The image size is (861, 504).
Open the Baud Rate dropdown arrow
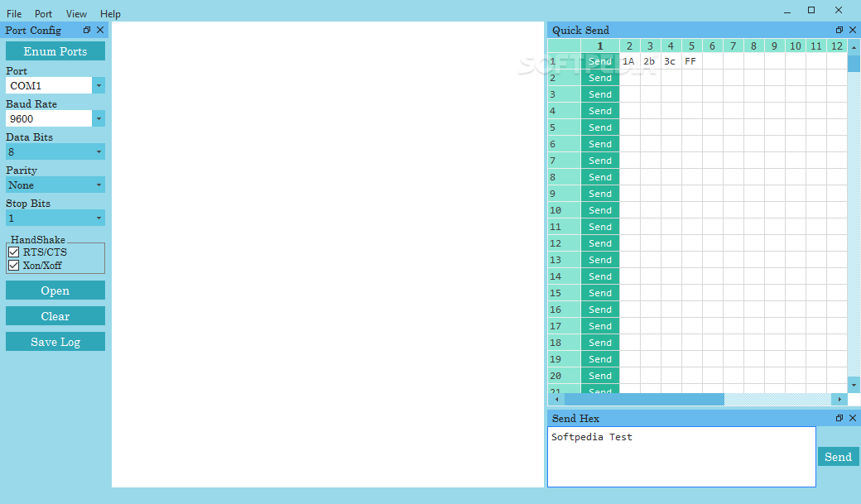coord(99,118)
